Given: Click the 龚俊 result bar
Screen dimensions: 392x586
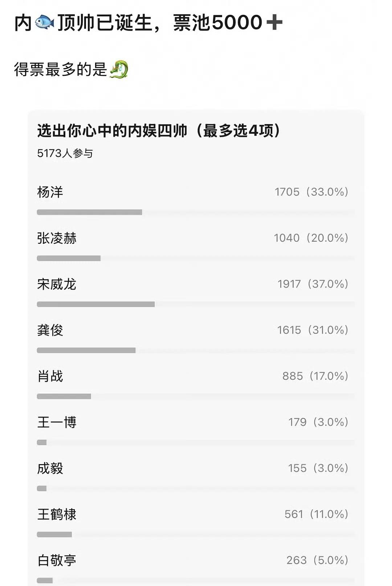Looking at the screenshot, I should pos(86,350).
